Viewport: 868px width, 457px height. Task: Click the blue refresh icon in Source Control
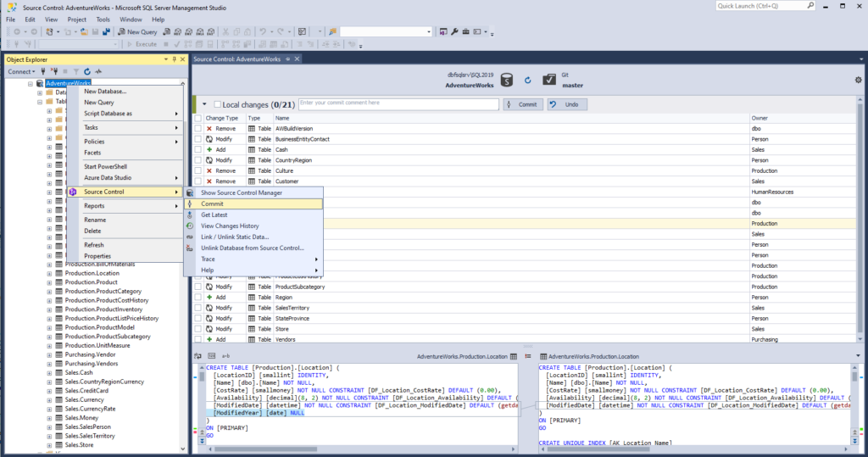click(x=527, y=81)
